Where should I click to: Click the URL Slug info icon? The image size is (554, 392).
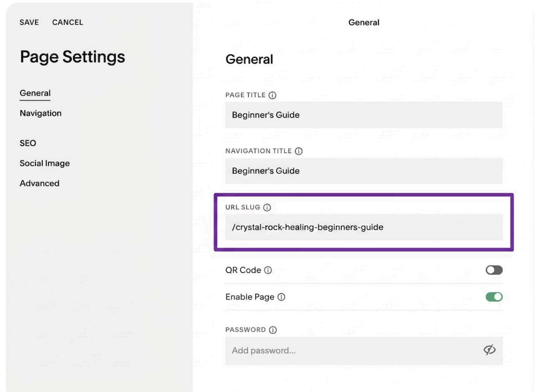[267, 207]
